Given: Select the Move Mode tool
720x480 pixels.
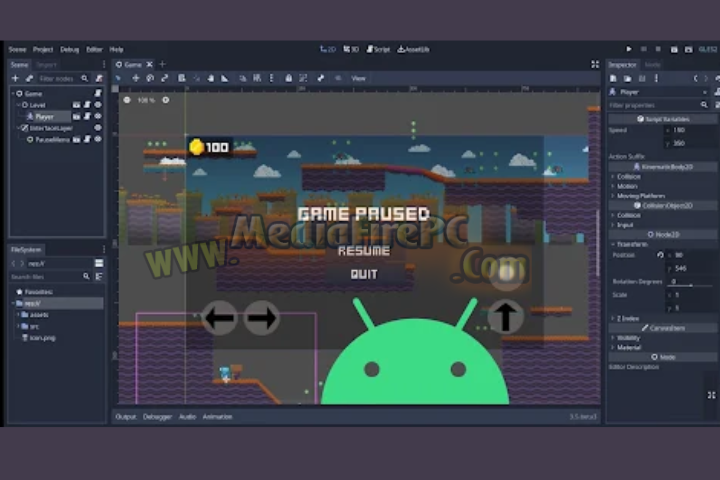Looking at the screenshot, I should coord(135,78).
